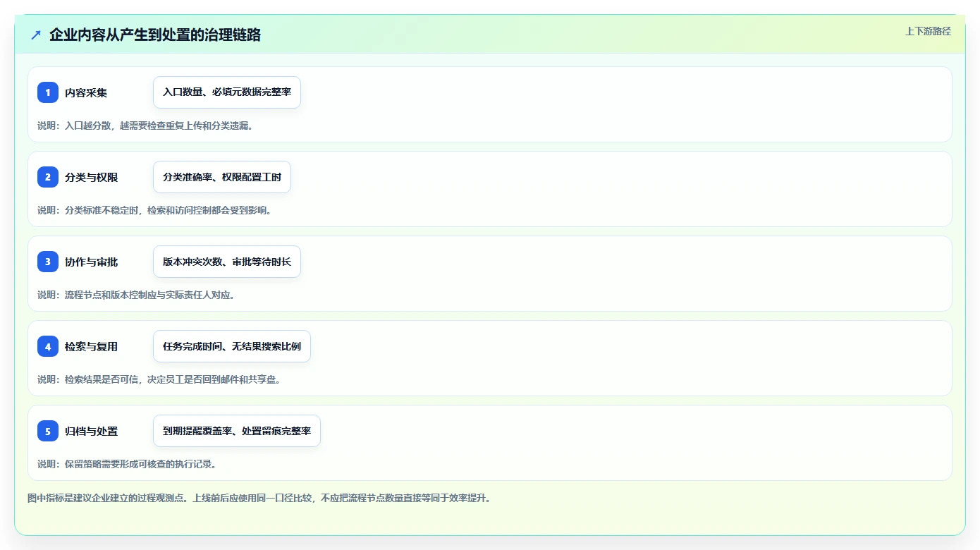Click the title 企业内容从产生到处置的治理链路
Viewport: 980px width, 550px height.
pyautogui.click(x=155, y=35)
